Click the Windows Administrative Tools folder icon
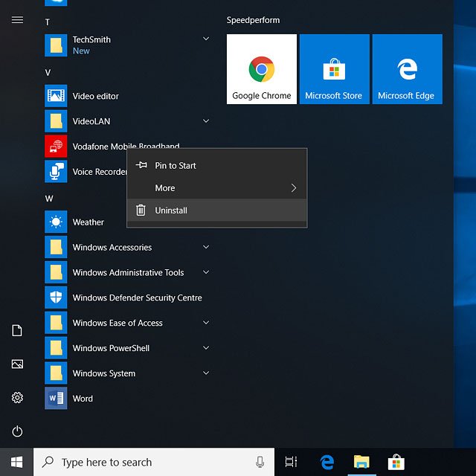 56,272
